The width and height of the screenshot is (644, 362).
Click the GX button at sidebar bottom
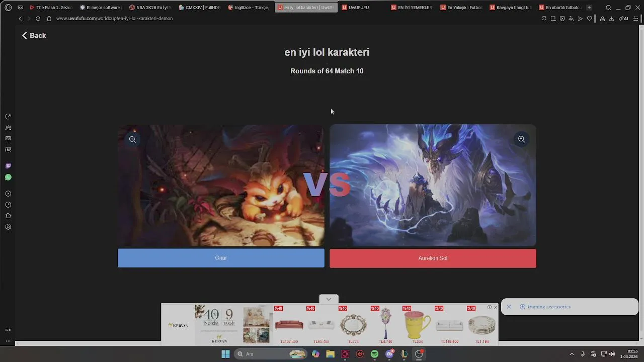pos(8,330)
